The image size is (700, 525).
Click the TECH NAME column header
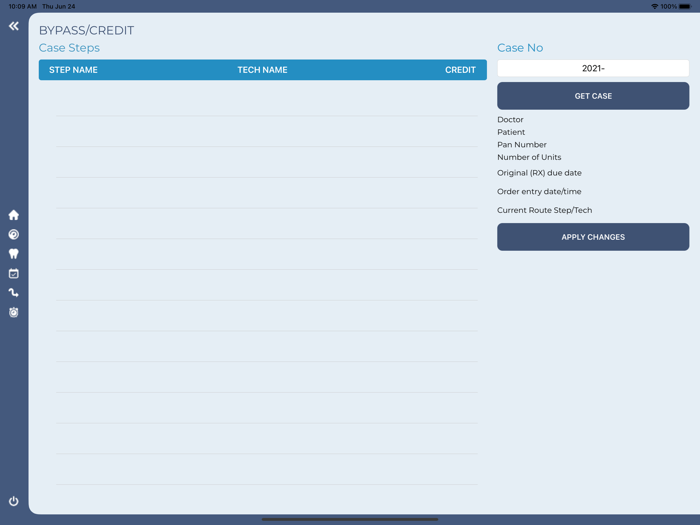coord(262,70)
